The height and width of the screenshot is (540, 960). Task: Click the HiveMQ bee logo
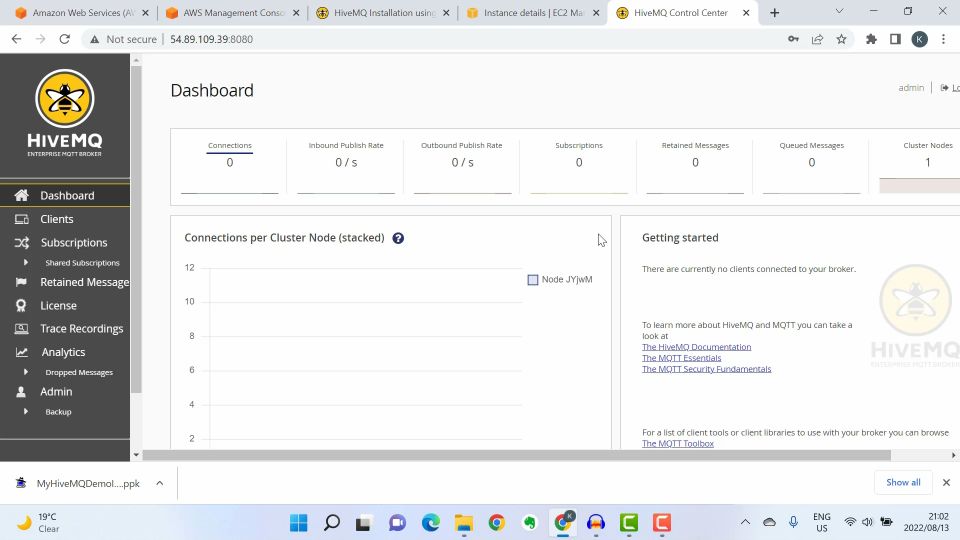[x=65, y=99]
